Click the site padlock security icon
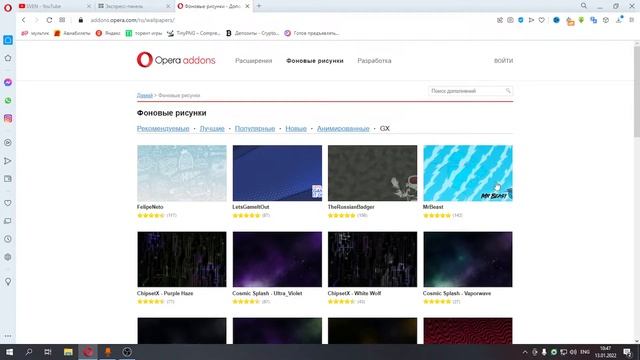The width and height of the screenshot is (640, 360). click(x=81, y=20)
